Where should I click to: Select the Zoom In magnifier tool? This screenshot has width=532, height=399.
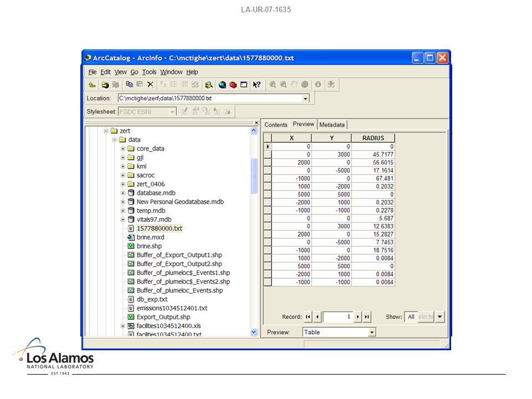[x=273, y=84]
